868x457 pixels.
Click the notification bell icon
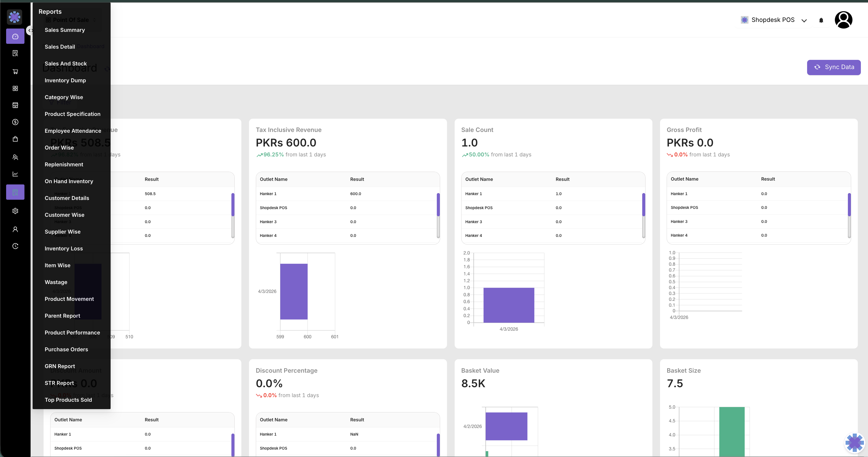[x=821, y=20]
